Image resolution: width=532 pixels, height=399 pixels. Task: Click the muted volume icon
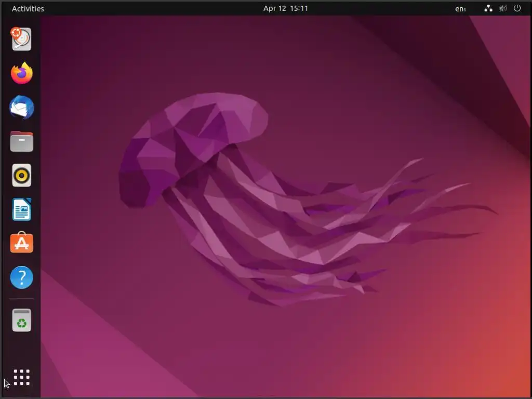point(503,8)
